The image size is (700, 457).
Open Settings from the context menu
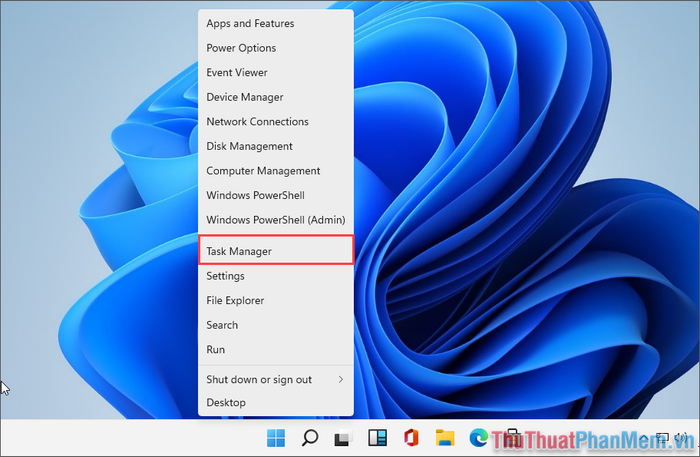point(276,276)
